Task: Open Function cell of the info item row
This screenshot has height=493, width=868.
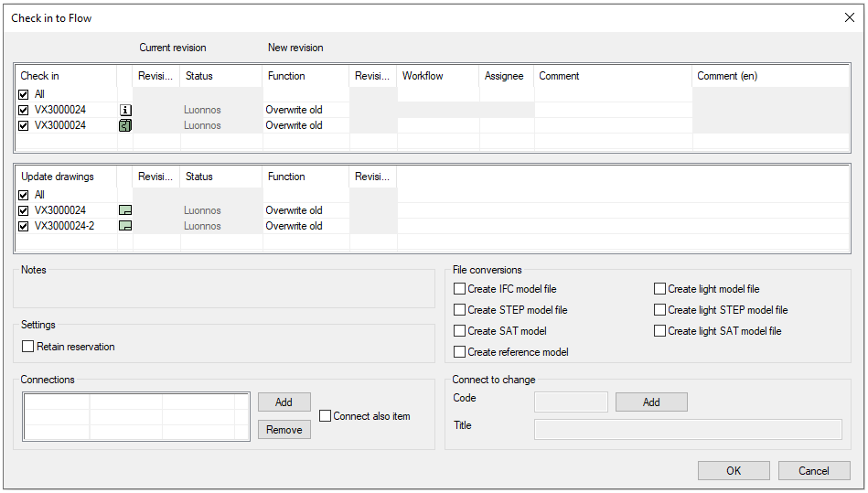Action: 305,110
